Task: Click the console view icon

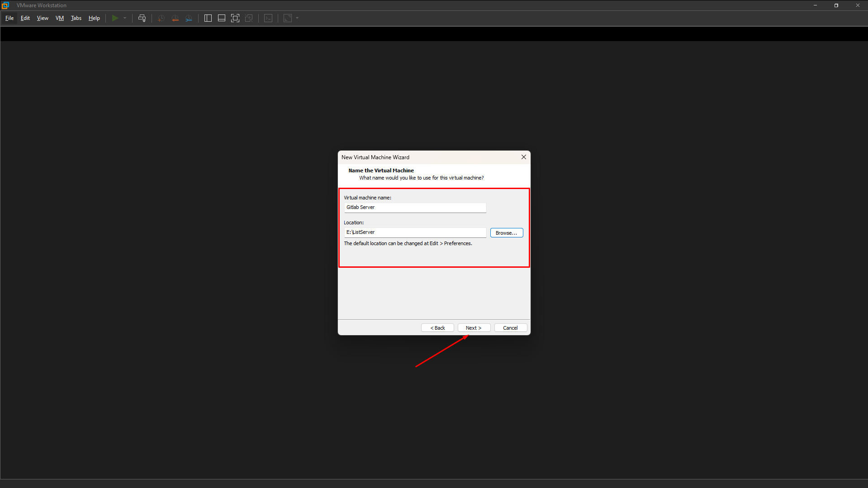Action: click(268, 18)
